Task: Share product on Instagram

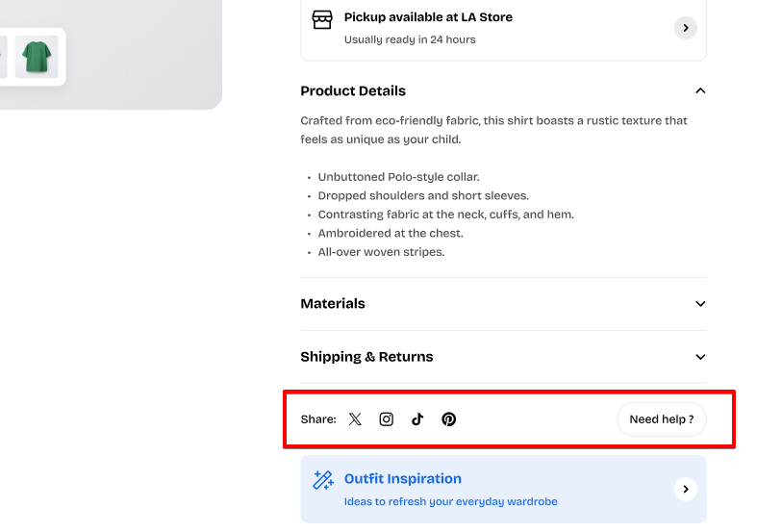Action: (x=386, y=419)
